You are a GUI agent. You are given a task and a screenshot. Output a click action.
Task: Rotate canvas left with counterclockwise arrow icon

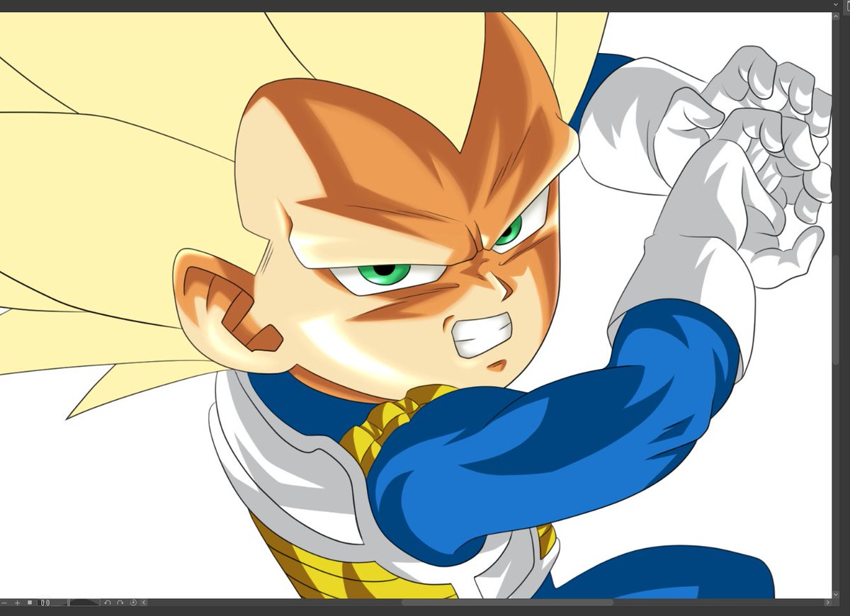[107, 603]
